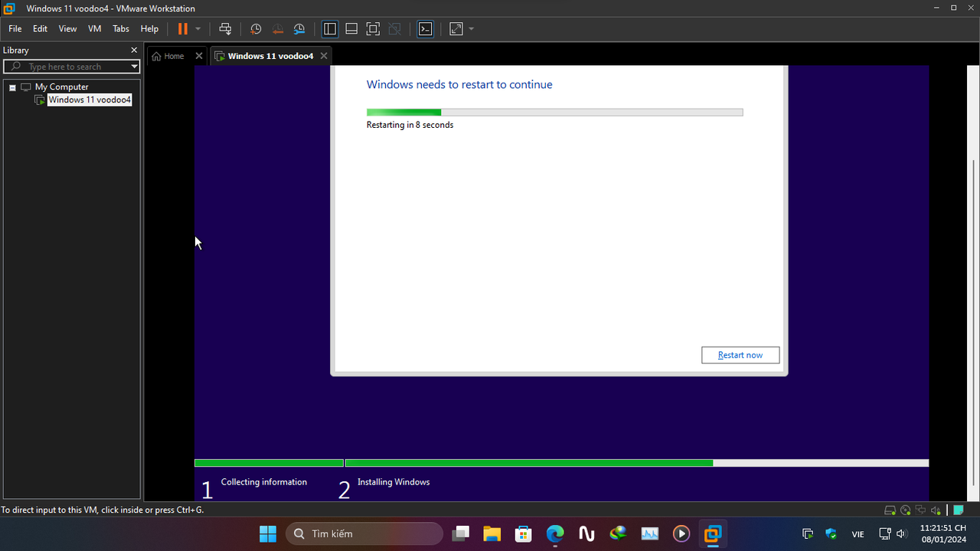Click 'Windows needs to restart to continue' heading
This screenshot has height=551, width=980.
click(459, 84)
